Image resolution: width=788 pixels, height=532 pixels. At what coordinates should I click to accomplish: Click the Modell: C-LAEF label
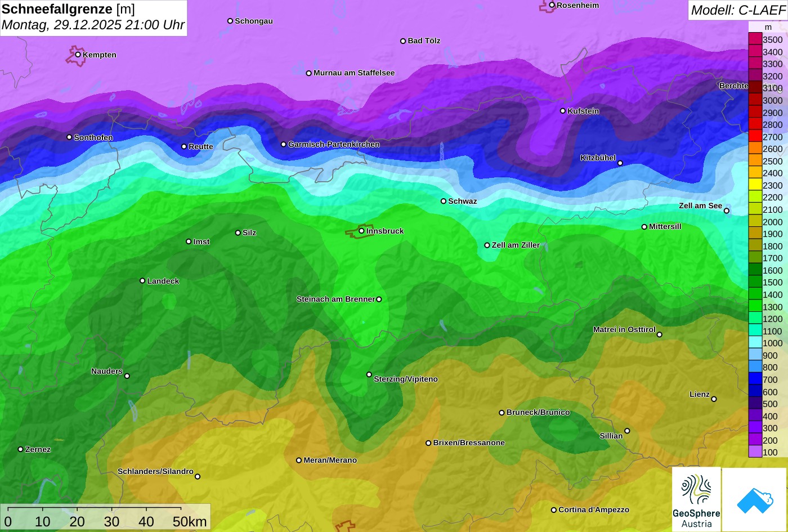(737, 10)
